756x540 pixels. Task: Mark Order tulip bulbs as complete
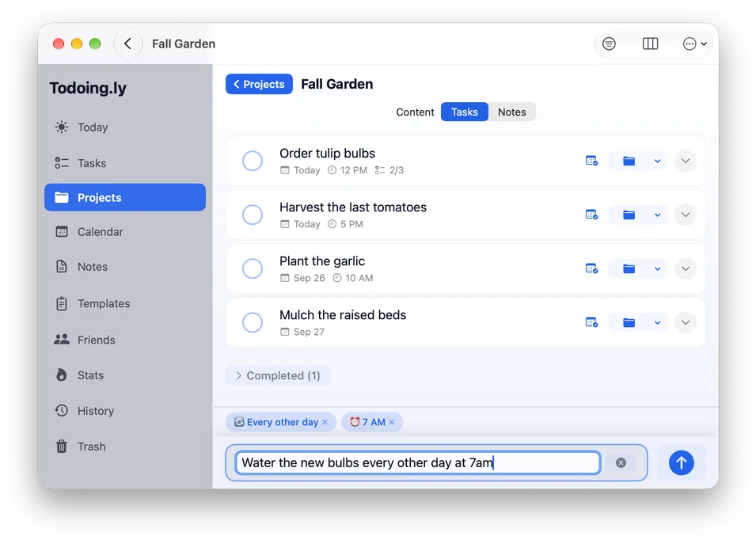(x=253, y=161)
